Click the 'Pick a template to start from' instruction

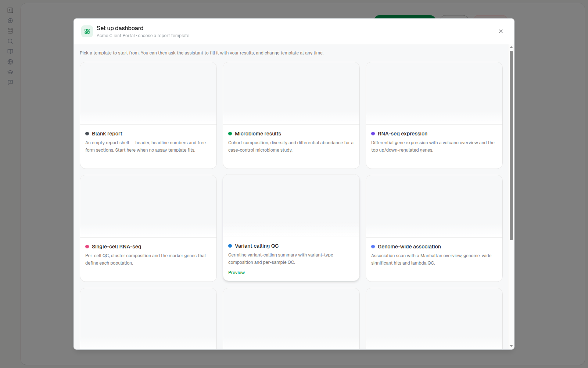click(x=202, y=53)
